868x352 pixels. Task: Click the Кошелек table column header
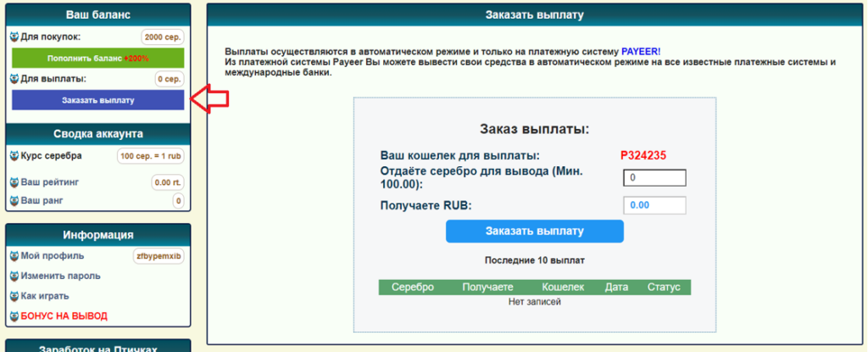(x=563, y=288)
